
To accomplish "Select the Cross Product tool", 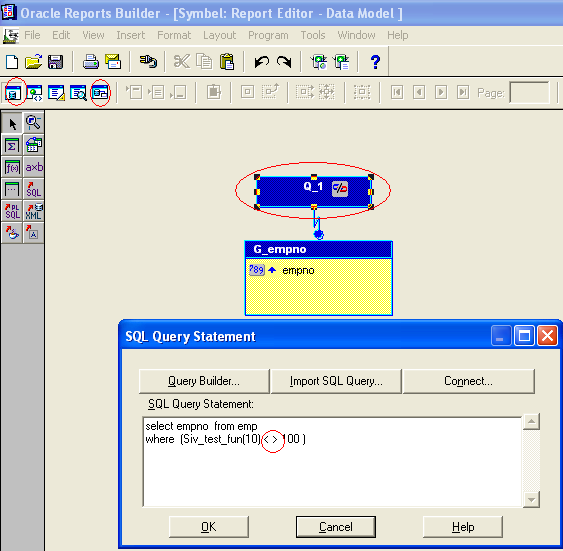I will pos(34,167).
